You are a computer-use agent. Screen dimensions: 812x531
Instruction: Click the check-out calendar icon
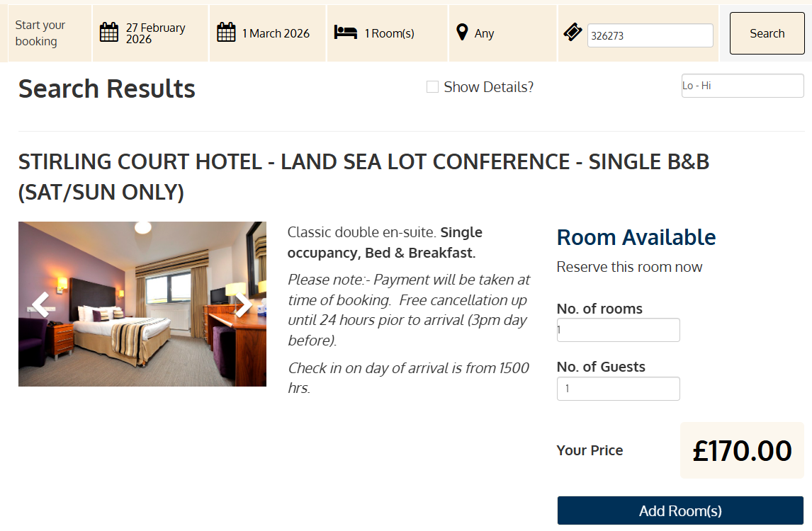[x=226, y=33]
